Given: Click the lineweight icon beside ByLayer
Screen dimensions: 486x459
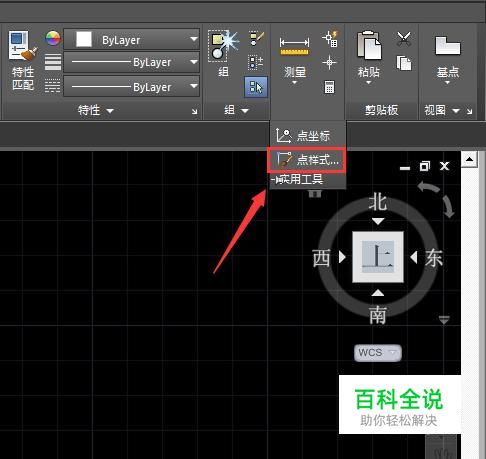Looking at the screenshot, I should (53, 62).
